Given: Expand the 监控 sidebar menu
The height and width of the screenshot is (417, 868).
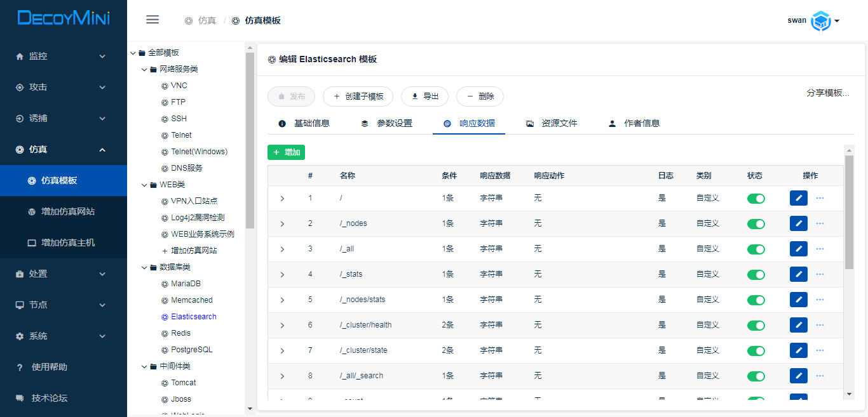Looking at the screenshot, I should pos(63,56).
